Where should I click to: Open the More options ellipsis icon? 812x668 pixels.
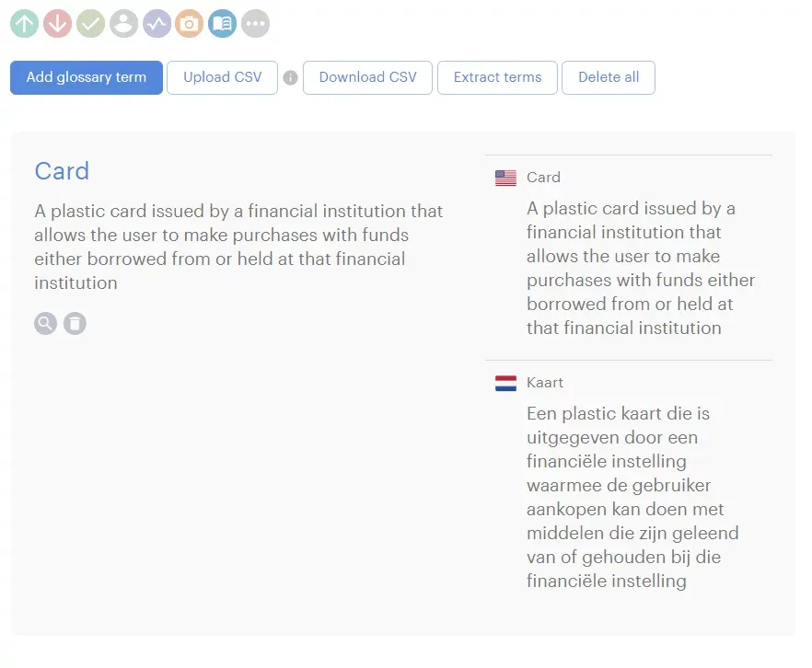pyautogui.click(x=255, y=24)
